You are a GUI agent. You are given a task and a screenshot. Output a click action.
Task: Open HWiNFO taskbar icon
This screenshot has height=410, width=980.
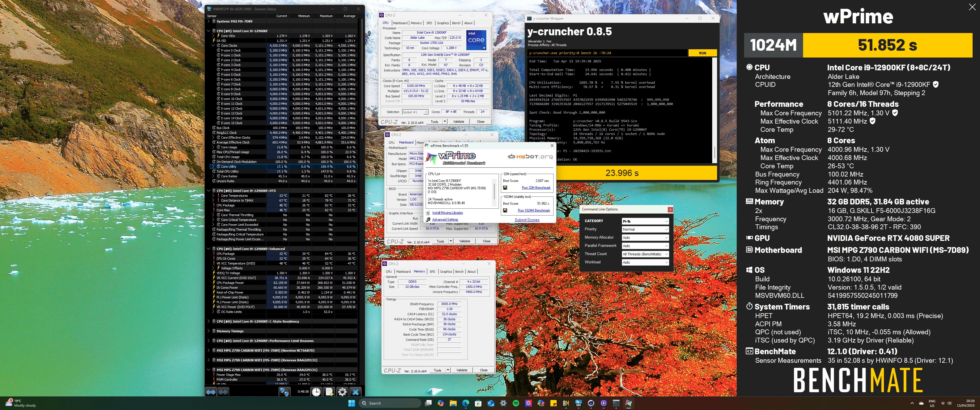pos(579,403)
